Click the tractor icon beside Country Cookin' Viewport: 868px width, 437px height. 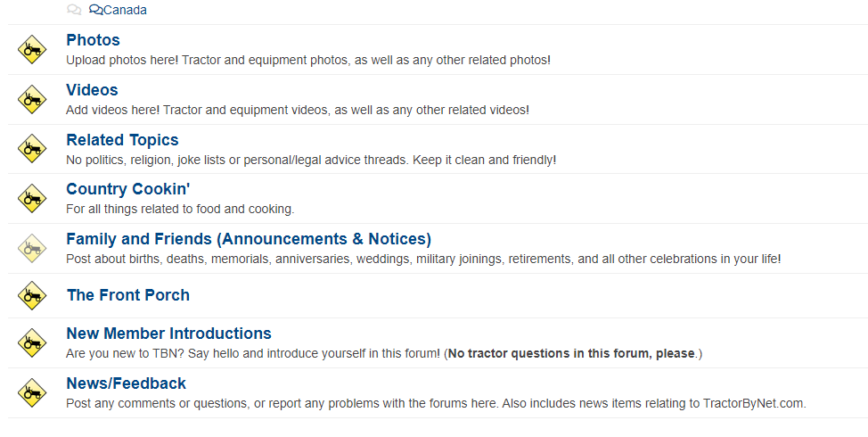click(32, 198)
